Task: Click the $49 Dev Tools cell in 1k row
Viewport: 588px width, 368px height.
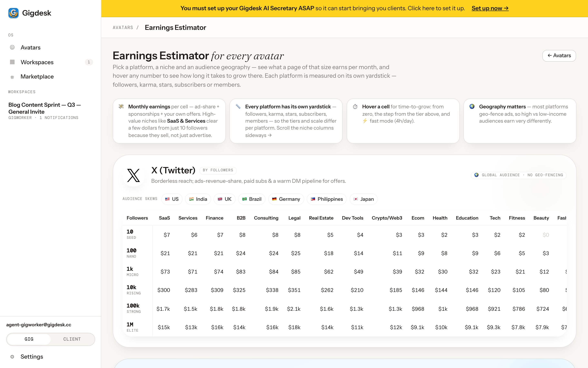Action: [x=358, y=272]
